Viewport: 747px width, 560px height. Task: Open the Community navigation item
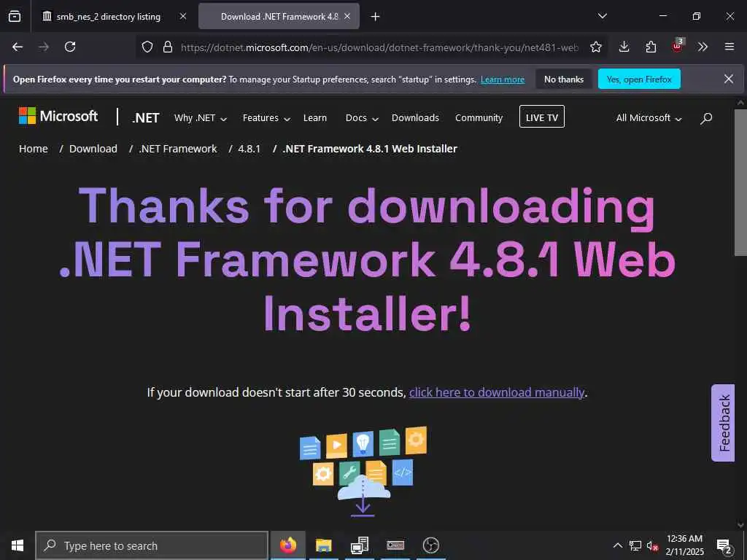479,117
